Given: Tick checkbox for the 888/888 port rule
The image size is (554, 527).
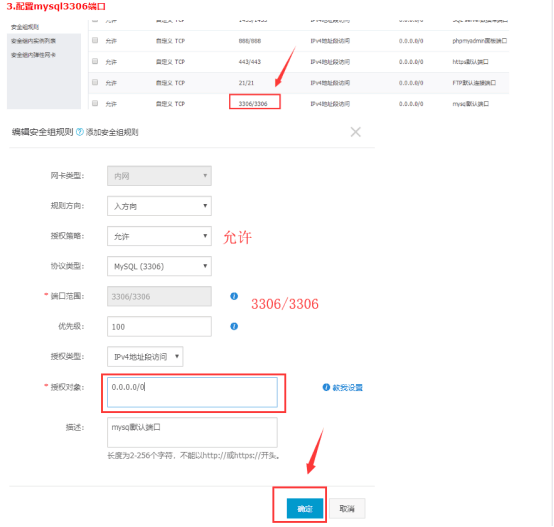Looking at the screenshot, I should point(95,40).
